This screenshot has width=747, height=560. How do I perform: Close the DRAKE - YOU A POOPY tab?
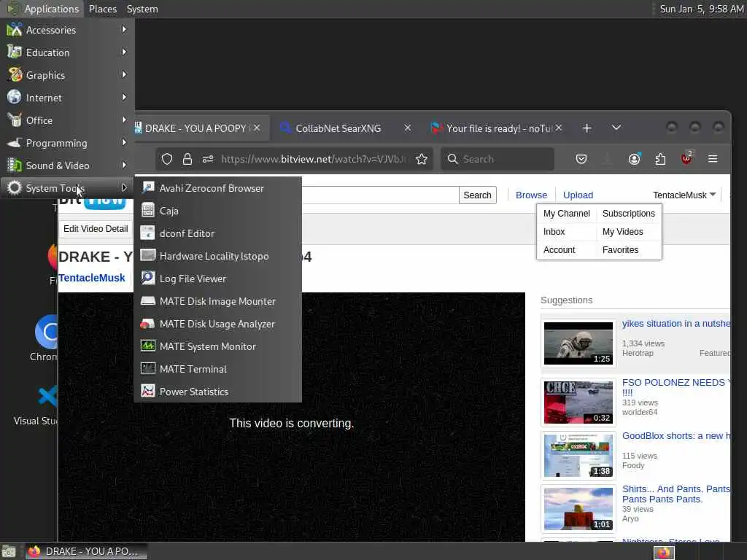point(257,128)
